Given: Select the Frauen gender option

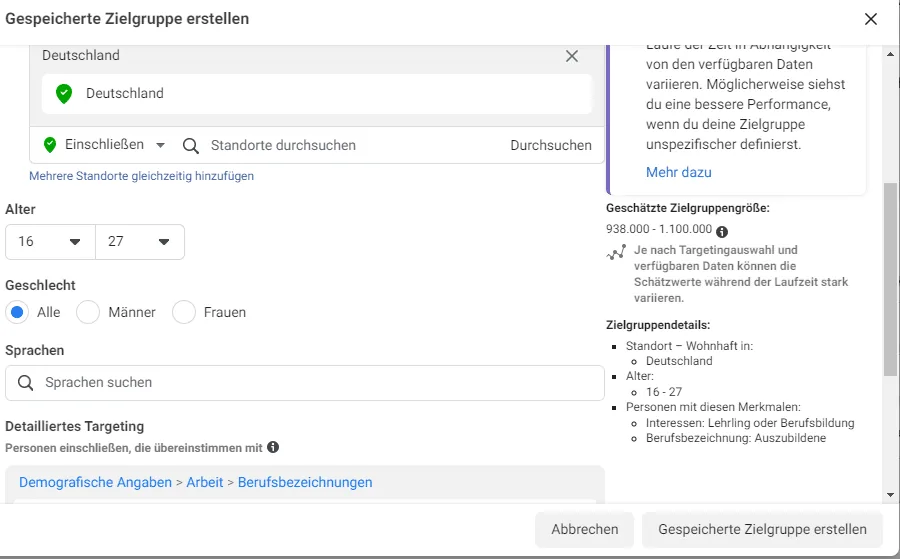Looking at the screenshot, I should [184, 312].
